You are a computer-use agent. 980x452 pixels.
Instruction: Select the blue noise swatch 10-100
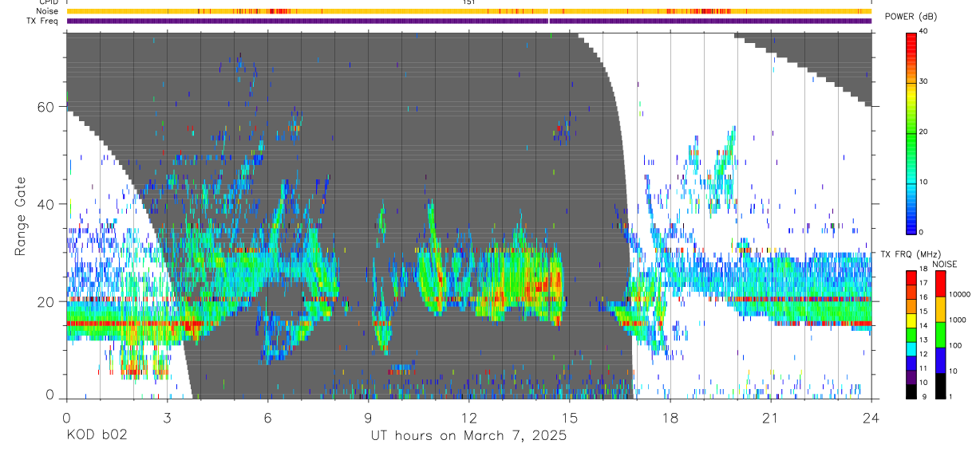[939, 360]
